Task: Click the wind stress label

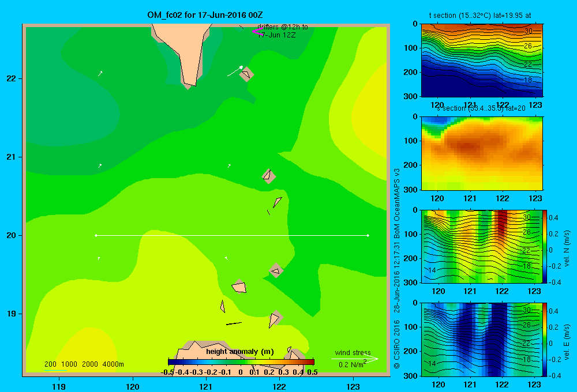Action: coord(353,352)
